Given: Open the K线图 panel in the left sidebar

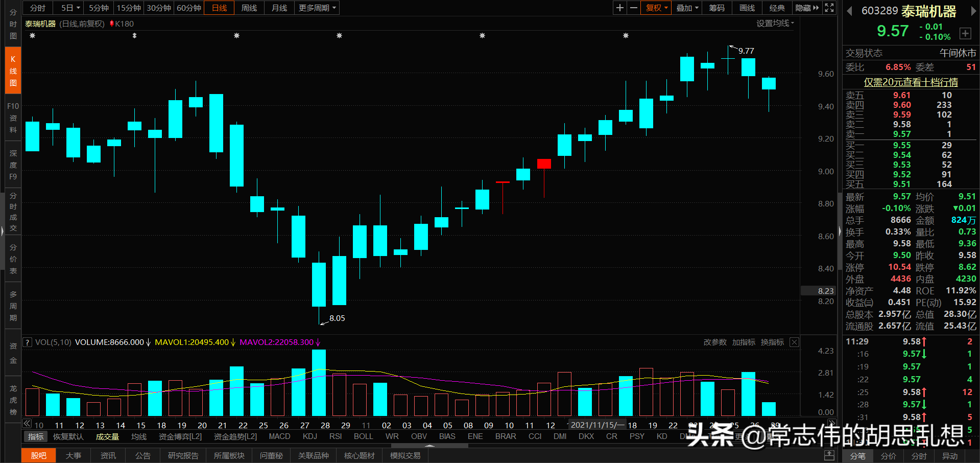Looking at the screenshot, I should click(x=12, y=71).
